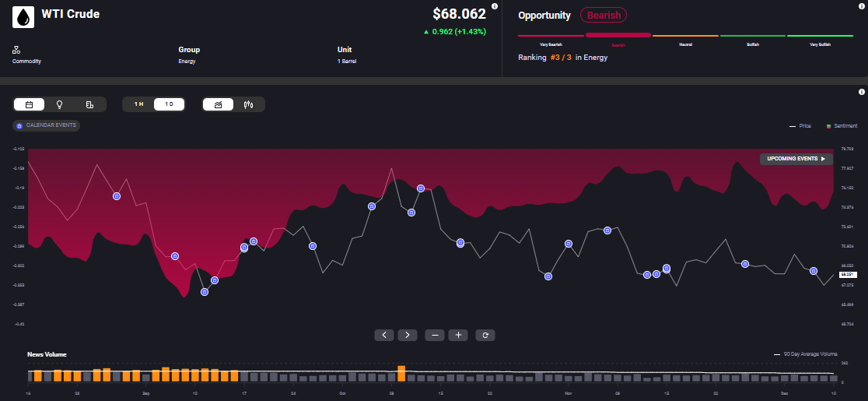Click the Commodity category link
Viewport: 868px width, 401px height.
[x=26, y=61]
